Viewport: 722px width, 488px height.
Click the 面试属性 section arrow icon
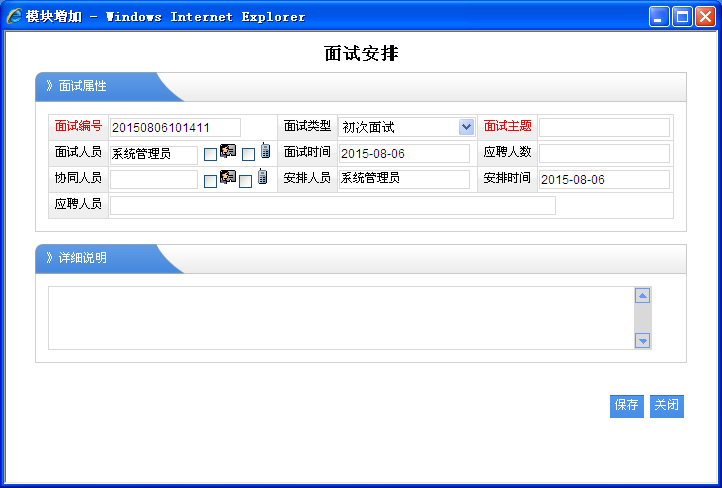[49, 86]
